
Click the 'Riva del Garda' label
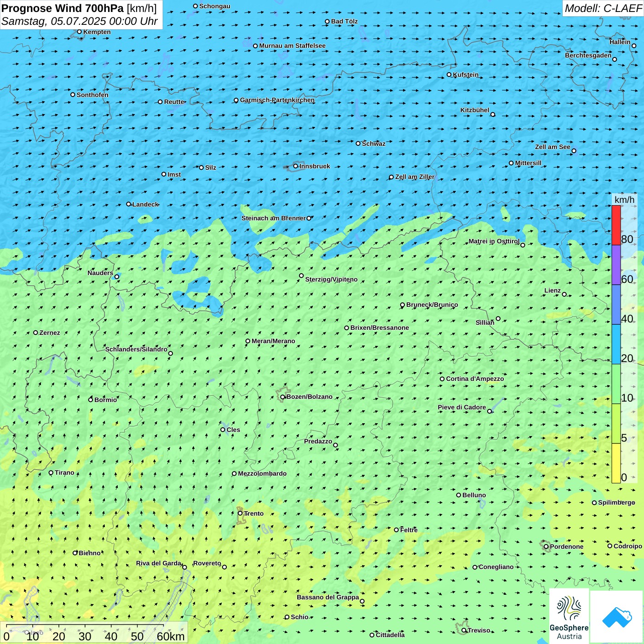point(159,563)
